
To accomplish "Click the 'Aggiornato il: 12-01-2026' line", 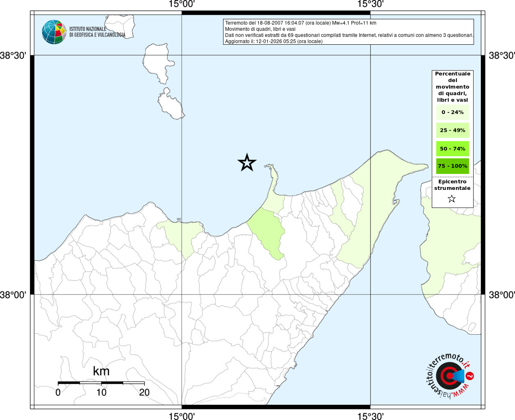I will (273, 41).
